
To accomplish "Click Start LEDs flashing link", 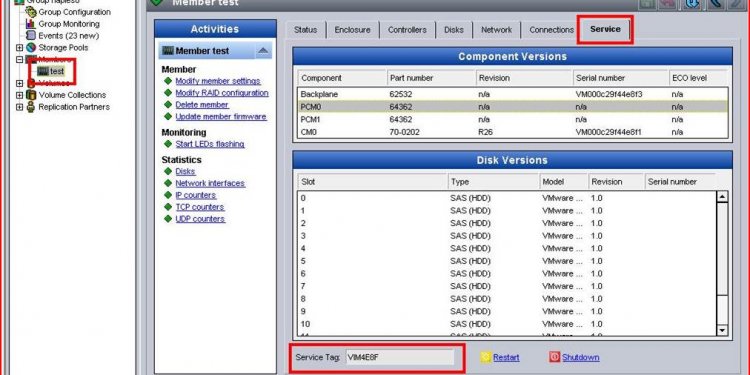I will pos(210,144).
